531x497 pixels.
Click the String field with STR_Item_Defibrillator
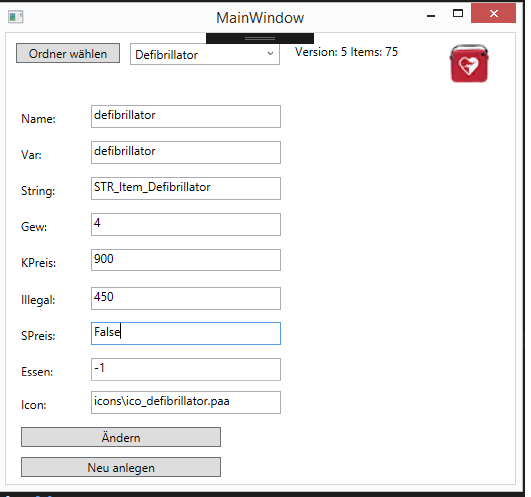point(186,188)
